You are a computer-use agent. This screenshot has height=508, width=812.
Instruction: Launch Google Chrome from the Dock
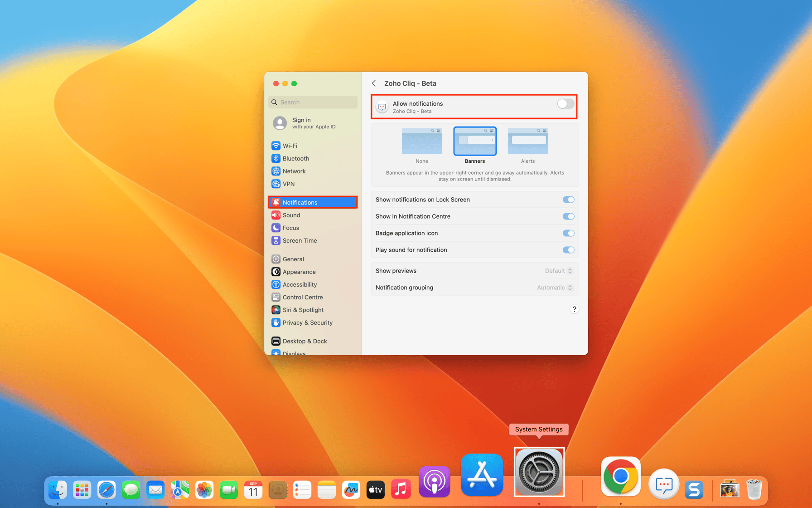point(621,477)
